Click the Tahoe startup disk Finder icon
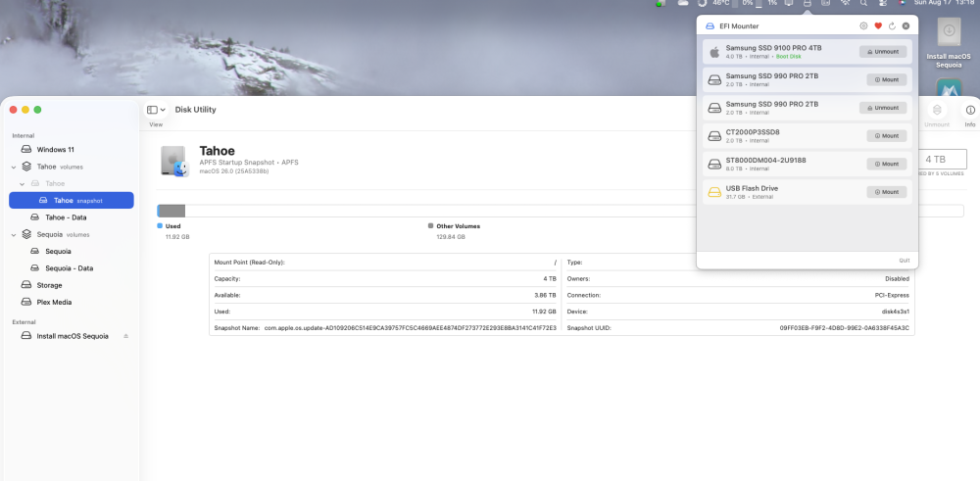This screenshot has width=980, height=481. coord(174,162)
